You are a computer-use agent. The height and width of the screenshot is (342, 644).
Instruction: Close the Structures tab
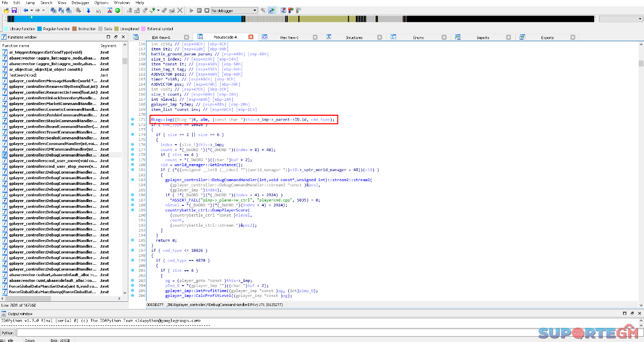click(379, 38)
